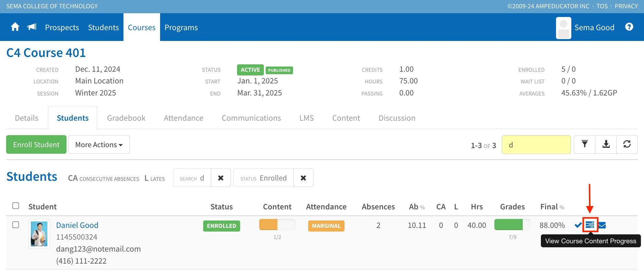Viewport: 644px width, 271px height.
Task: Select all students with header checkbox
Action: coord(16,206)
